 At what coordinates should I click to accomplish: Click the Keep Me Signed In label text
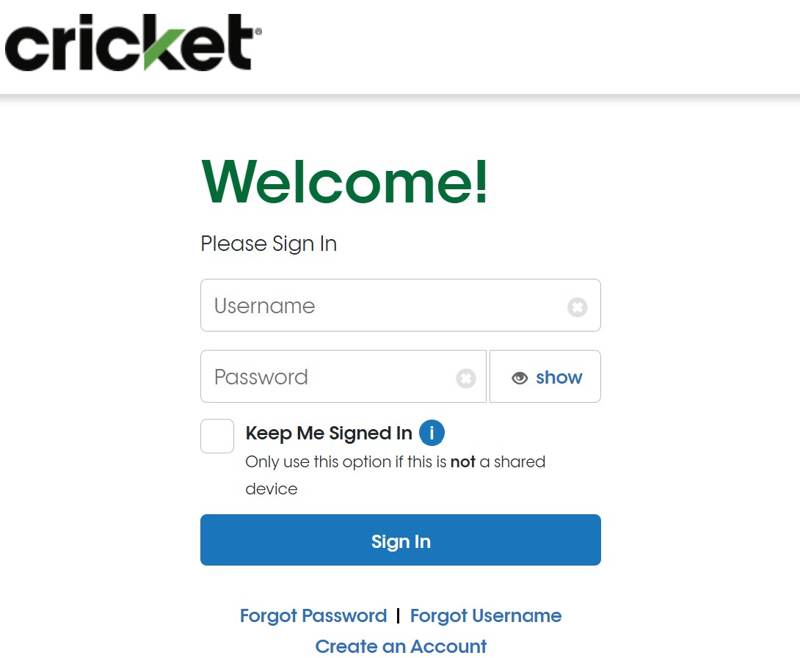(x=329, y=433)
